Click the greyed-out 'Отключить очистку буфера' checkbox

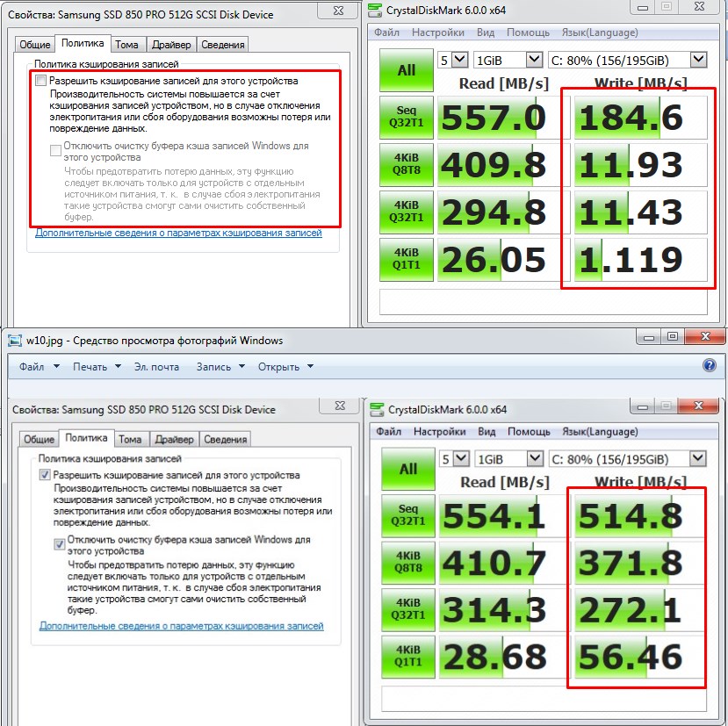pyautogui.click(x=55, y=150)
